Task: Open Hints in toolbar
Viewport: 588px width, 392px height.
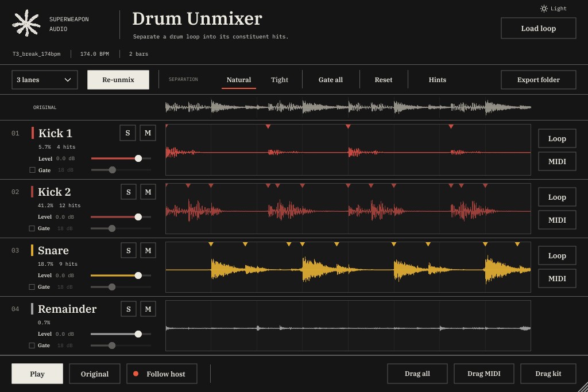Action: pyautogui.click(x=437, y=80)
